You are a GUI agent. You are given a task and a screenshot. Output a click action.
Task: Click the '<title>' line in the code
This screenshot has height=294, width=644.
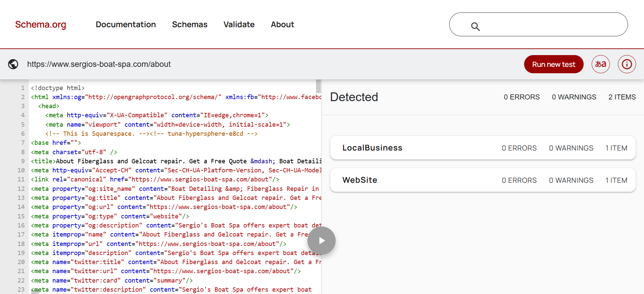[176, 161]
